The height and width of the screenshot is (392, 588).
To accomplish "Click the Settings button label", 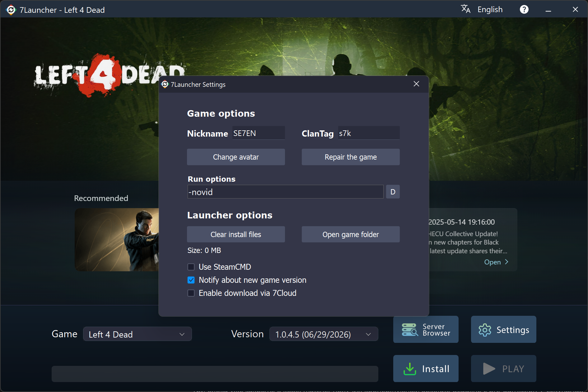I will pos(513,330).
